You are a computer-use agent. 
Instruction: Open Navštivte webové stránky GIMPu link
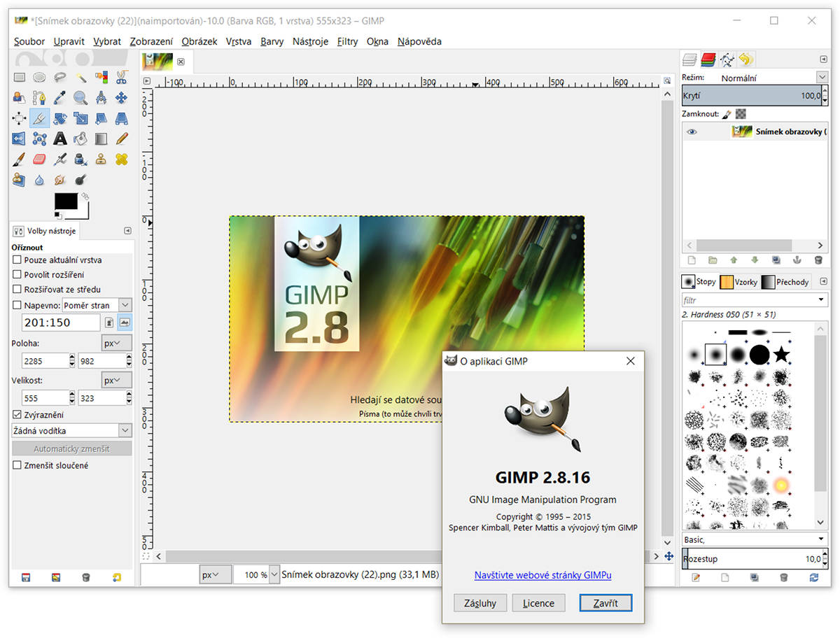[543, 575]
